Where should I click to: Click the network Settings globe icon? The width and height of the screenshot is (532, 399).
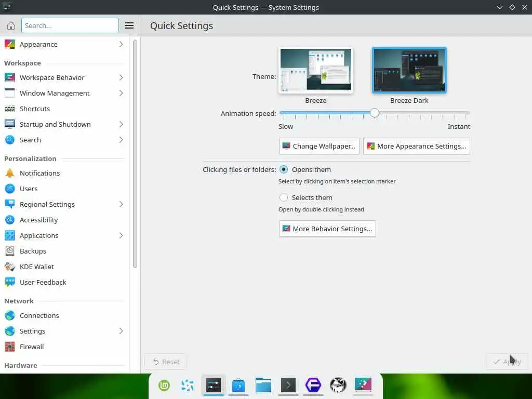(x=10, y=331)
